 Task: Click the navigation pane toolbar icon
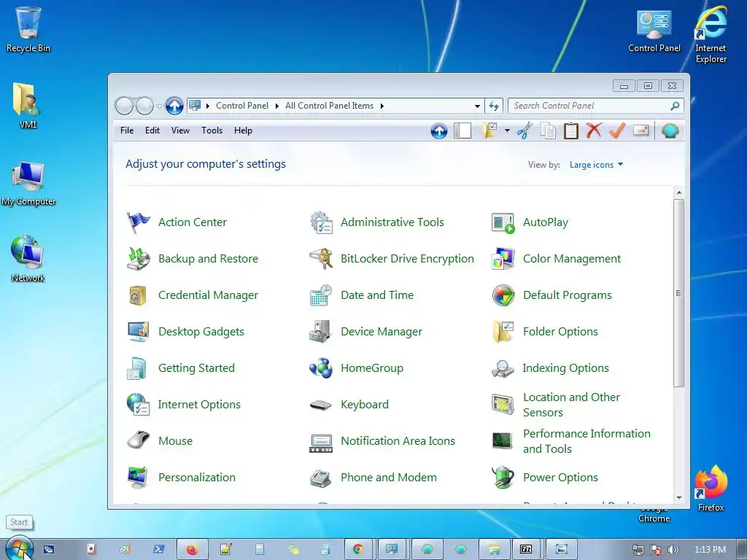click(462, 131)
